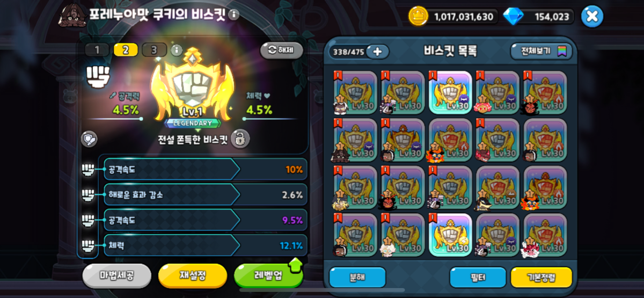The image size is (644, 298).
Task: Open the 마법세공 magic craft button
Action: [x=117, y=275]
